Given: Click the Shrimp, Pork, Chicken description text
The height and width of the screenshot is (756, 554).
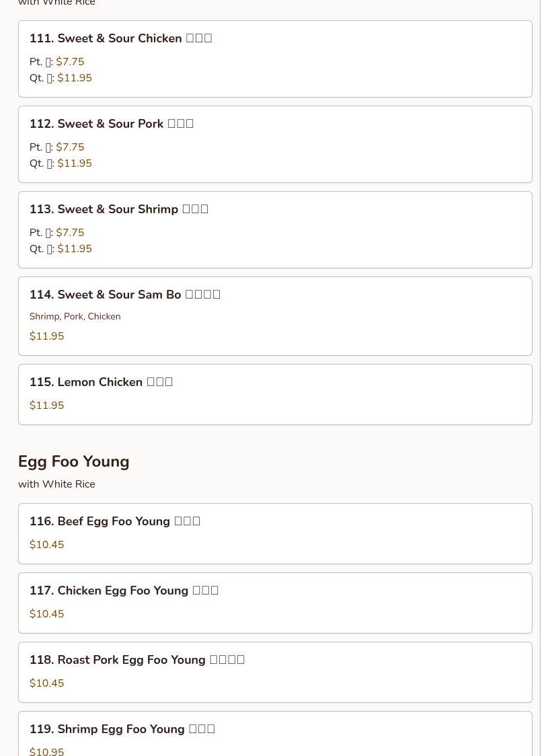Looking at the screenshot, I should coord(75,316).
